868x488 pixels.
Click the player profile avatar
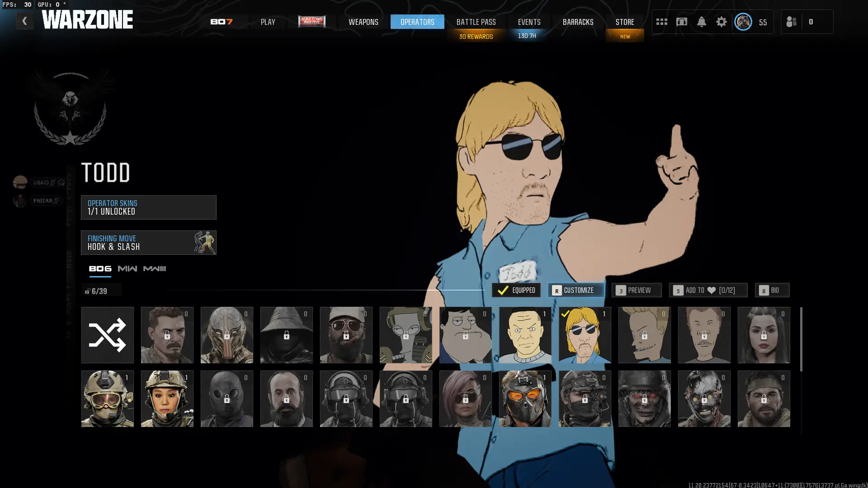(743, 22)
